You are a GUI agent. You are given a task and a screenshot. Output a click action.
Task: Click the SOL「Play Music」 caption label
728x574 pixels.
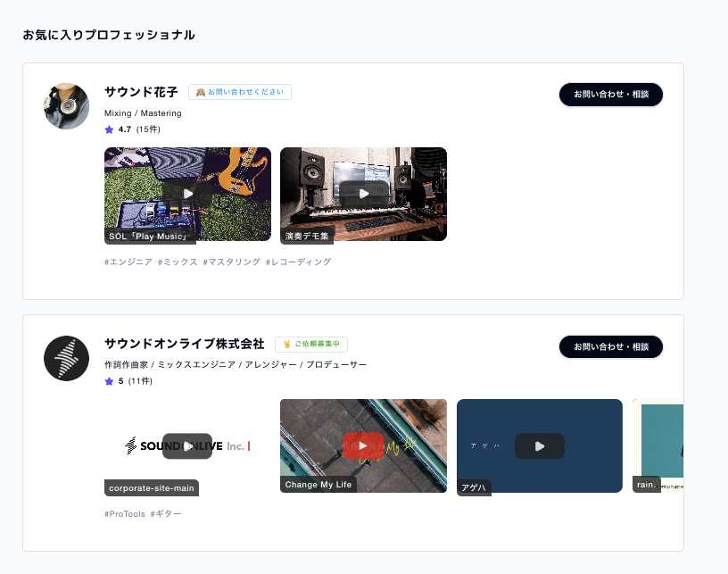tap(148, 237)
